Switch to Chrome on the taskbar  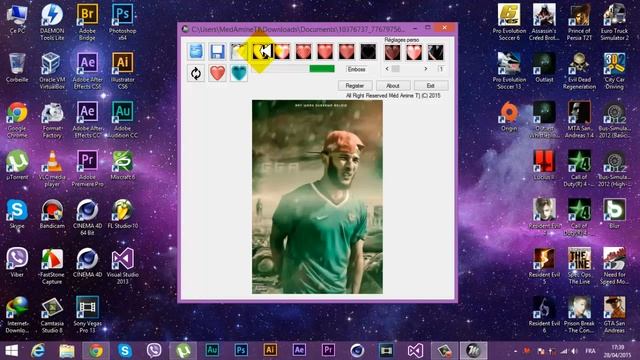tap(96, 351)
